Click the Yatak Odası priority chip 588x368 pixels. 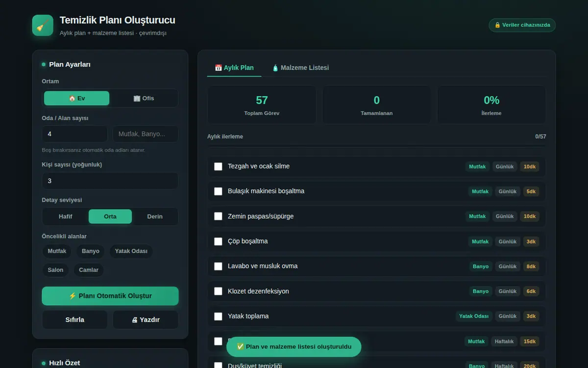click(x=131, y=251)
